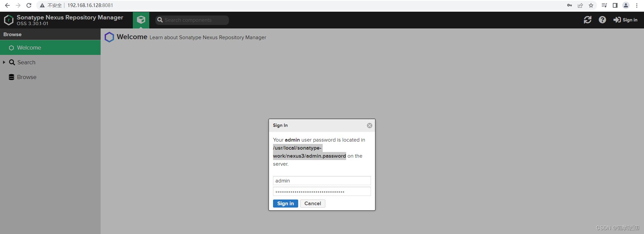This screenshot has height=234, width=644.
Task: Click the Sonatype Nexus Repository Manager title
Action: tap(70, 17)
